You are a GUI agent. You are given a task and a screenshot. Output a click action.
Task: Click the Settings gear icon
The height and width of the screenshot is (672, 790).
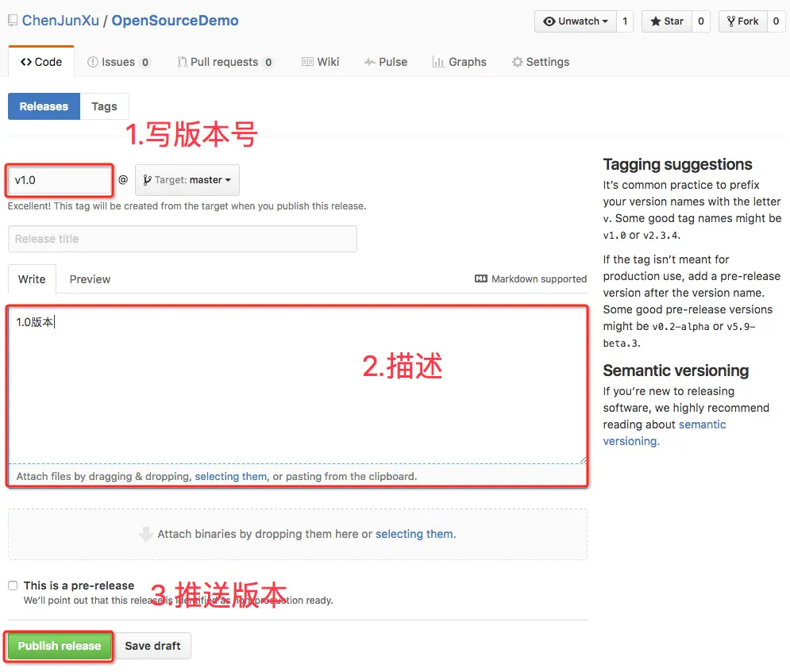[x=518, y=62]
